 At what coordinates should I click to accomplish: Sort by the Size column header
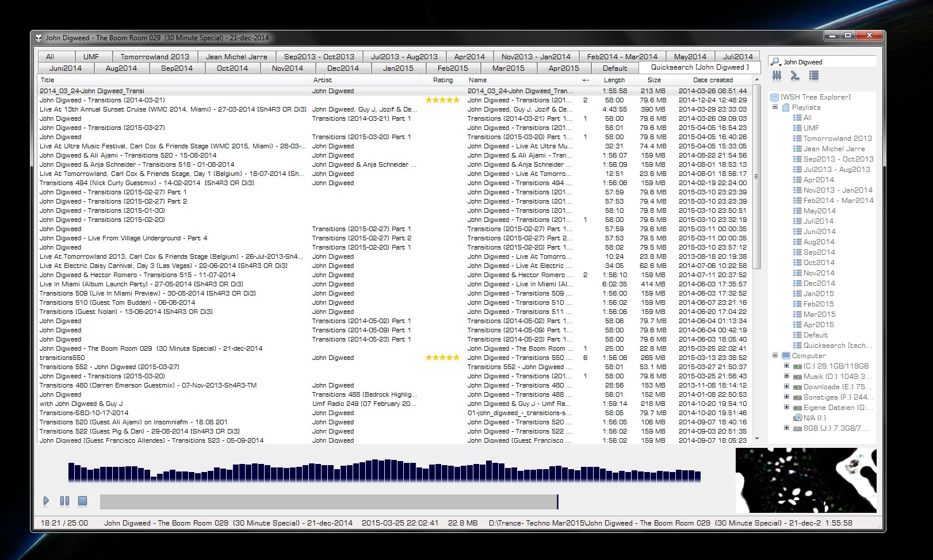tap(654, 80)
